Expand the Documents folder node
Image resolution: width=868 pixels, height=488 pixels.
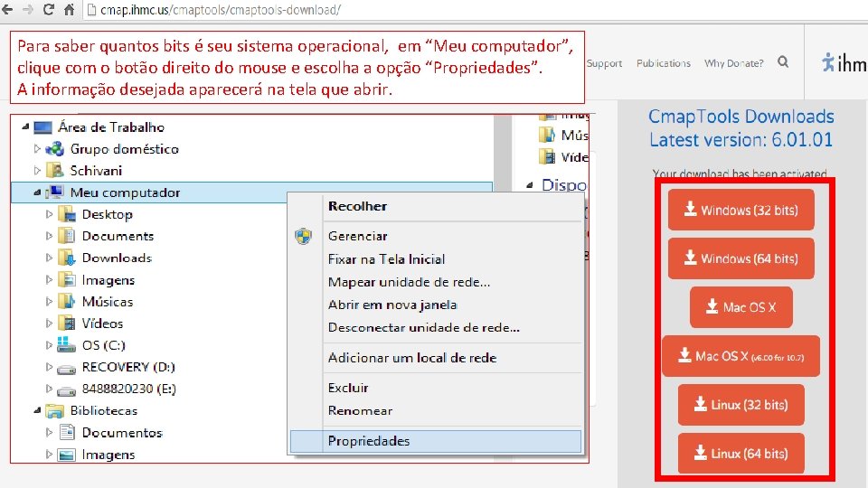pyautogui.click(x=49, y=236)
